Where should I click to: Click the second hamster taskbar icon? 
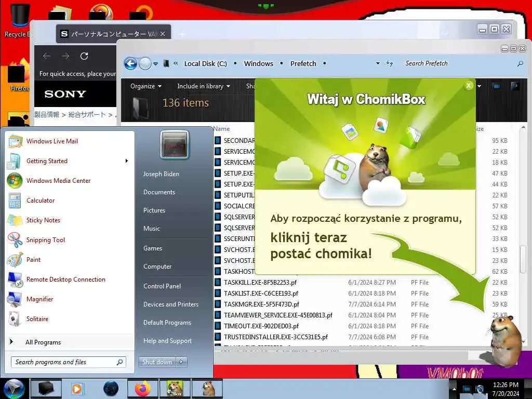pyautogui.click(x=207, y=389)
